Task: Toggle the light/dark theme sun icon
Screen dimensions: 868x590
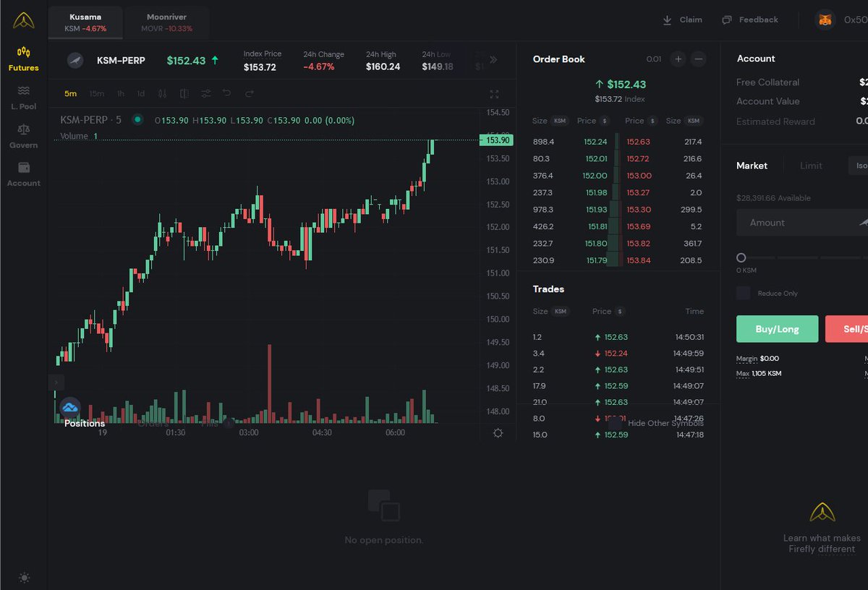Action: click(25, 578)
